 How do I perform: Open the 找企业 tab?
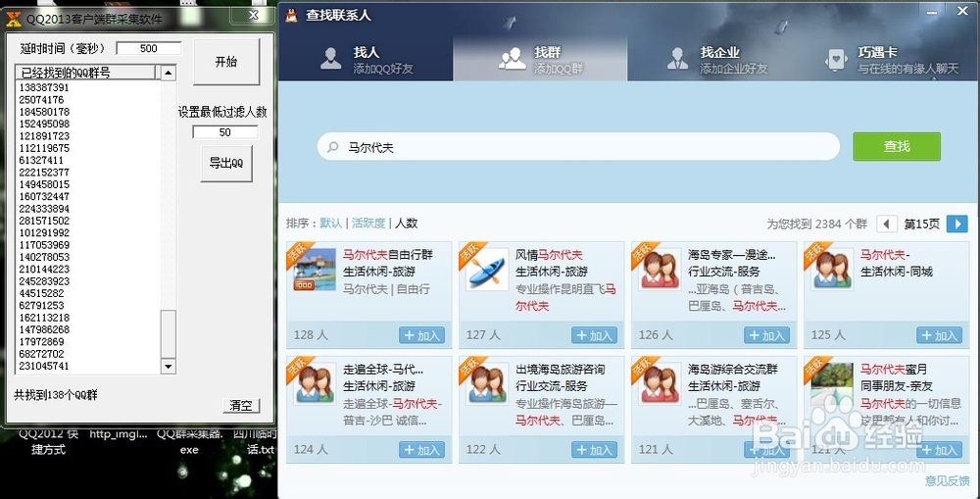pyautogui.click(x=715, y=60)
